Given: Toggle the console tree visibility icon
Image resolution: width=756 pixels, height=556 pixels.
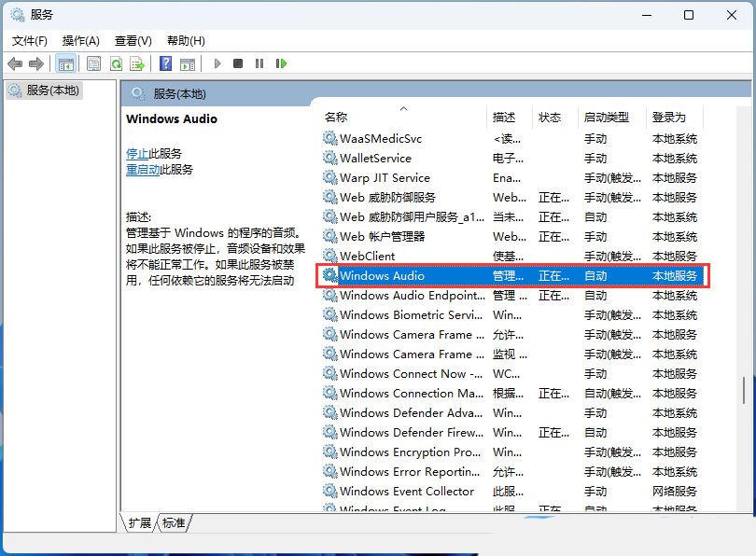Looking at the screenshot, I should pyautogui.click(x=65, y=63).
